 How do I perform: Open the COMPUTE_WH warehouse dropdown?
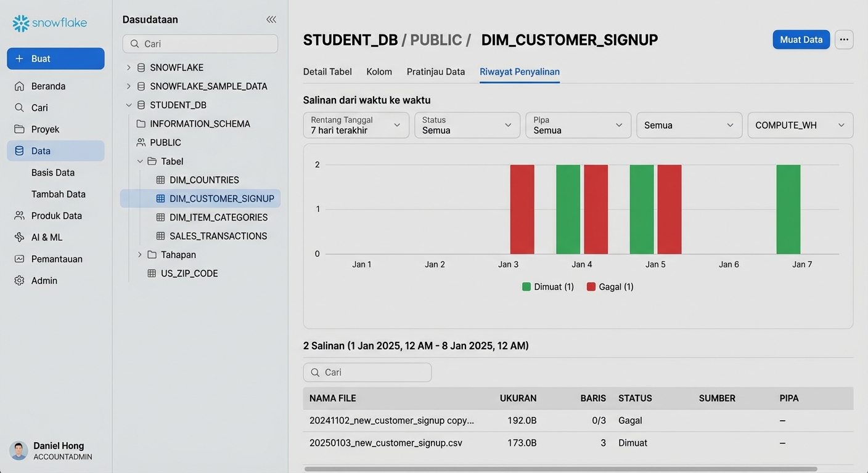(800, 125)
